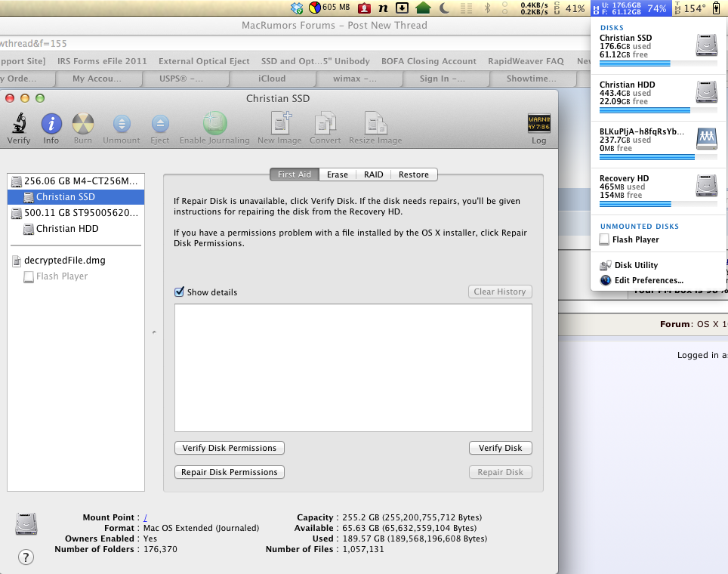The height and width of the screenshot is (574, 728).
Task: Open External Optical Eject bookmark
Action: tap(204, 61)
